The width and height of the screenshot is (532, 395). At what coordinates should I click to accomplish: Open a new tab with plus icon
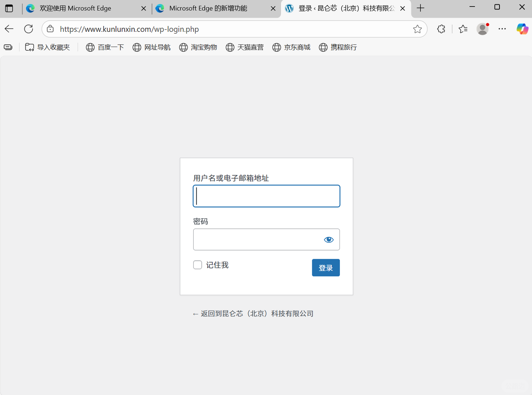pyautogui.click(x=420, y=8)
